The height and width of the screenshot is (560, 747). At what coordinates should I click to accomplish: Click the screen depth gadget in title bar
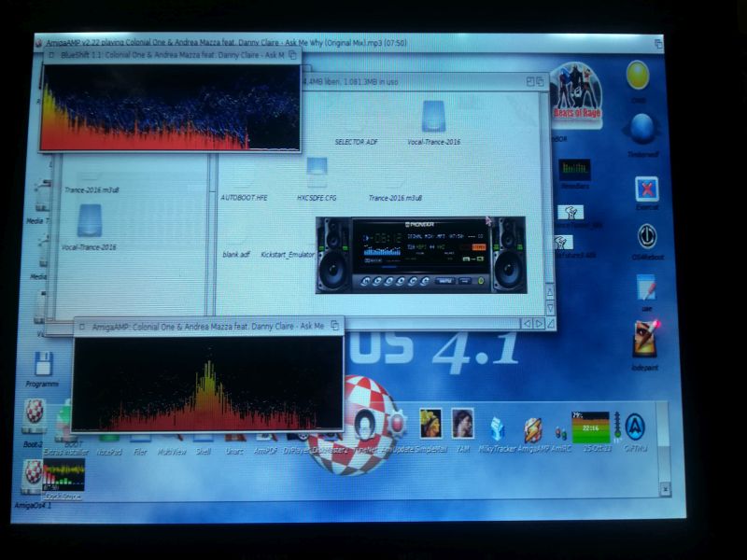coord(658,44)
